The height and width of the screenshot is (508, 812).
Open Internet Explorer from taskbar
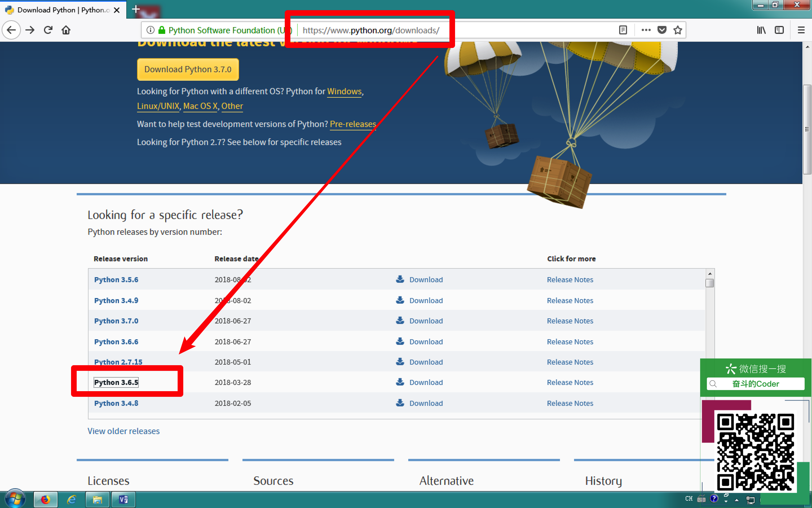(71, 500)
